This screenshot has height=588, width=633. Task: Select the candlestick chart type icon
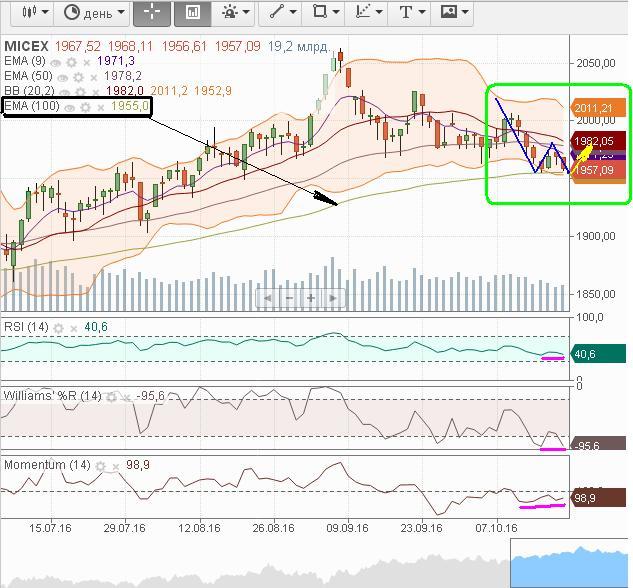pos(29,12)
